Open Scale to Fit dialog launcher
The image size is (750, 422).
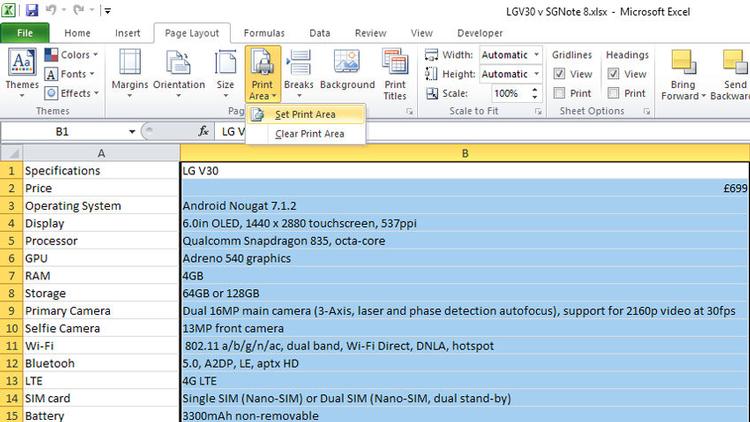click(538, 111)
